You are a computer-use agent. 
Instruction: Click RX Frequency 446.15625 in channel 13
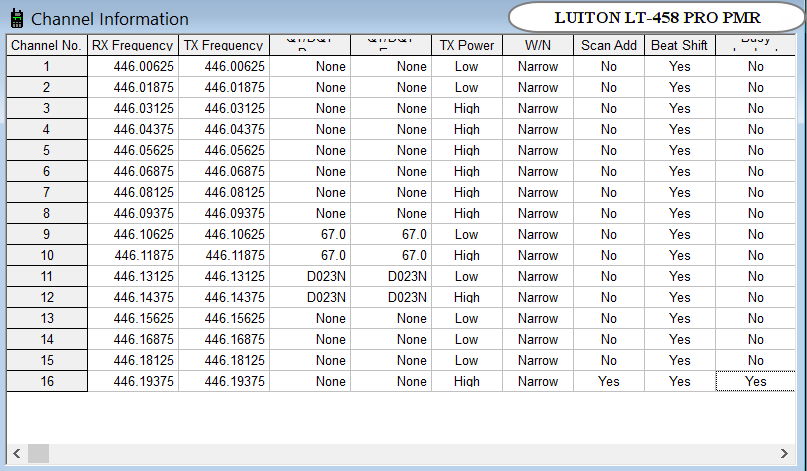click(x=133, y=318)
